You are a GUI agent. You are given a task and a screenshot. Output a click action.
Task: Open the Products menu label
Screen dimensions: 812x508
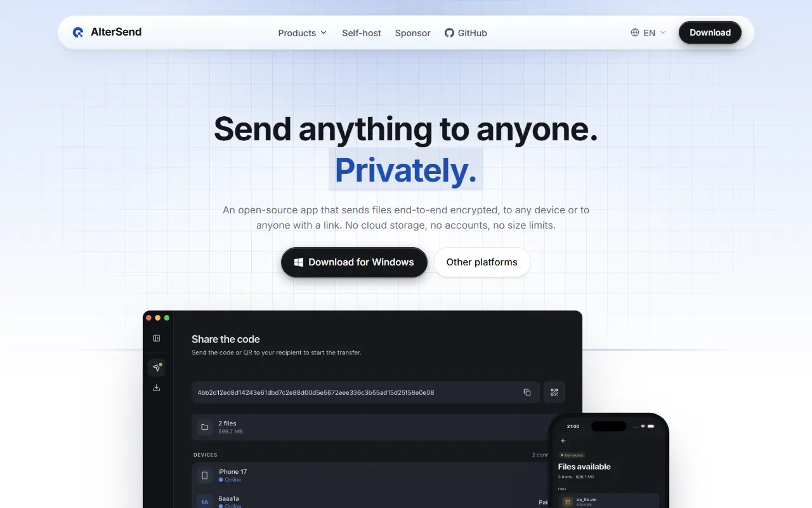click(x=297, y=33)
